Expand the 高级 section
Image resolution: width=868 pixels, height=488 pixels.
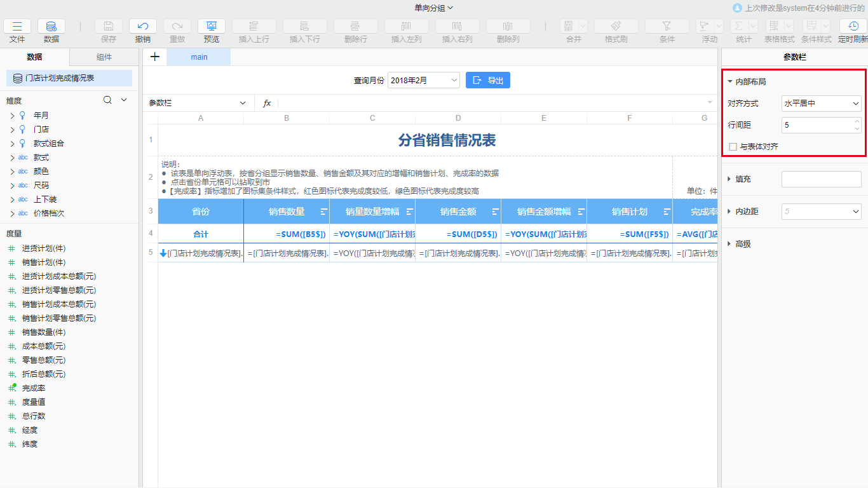[x=730, y=244]
